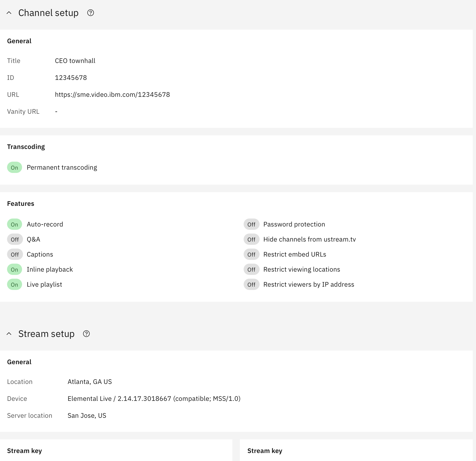Click the Permanent transcoding label

pos(62,168)
